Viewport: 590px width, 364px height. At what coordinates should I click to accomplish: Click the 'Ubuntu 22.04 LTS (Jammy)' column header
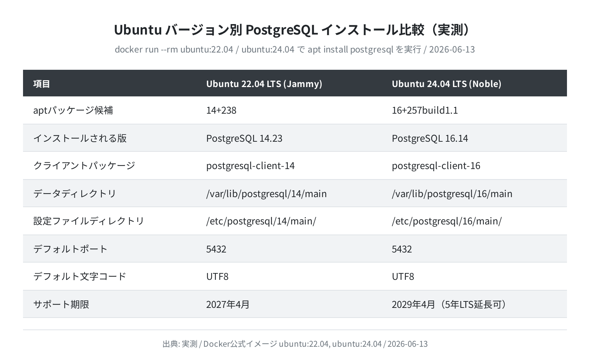tap(264, 84)
